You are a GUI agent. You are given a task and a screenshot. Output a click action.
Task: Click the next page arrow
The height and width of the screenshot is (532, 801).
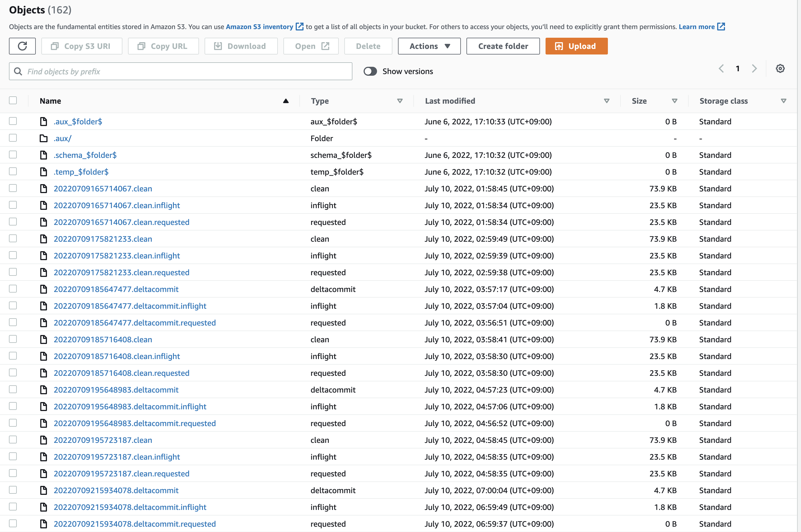click(x=754, y=68)
